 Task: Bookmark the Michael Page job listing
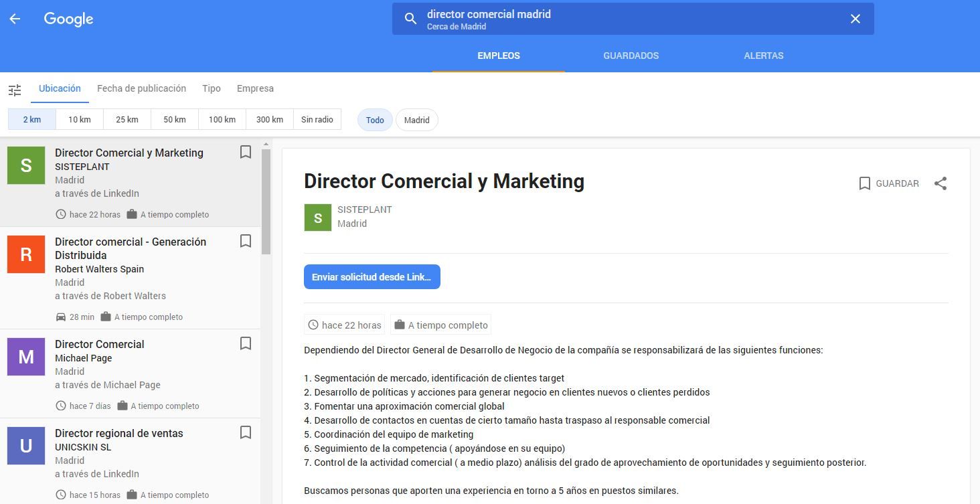(246, 344)
